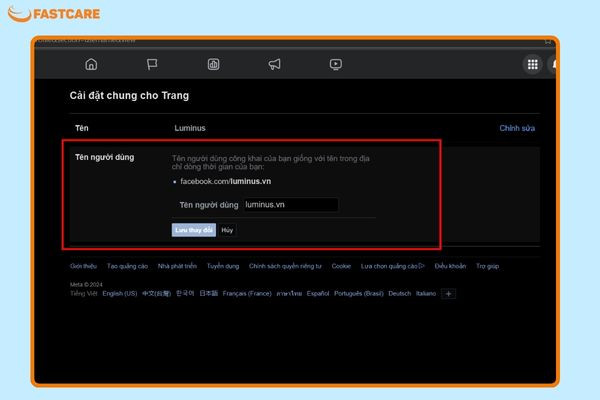Screen dimensions: 600x400
Task: Switch language to Português (Brasil)
Action: click(x=359, y=294)
